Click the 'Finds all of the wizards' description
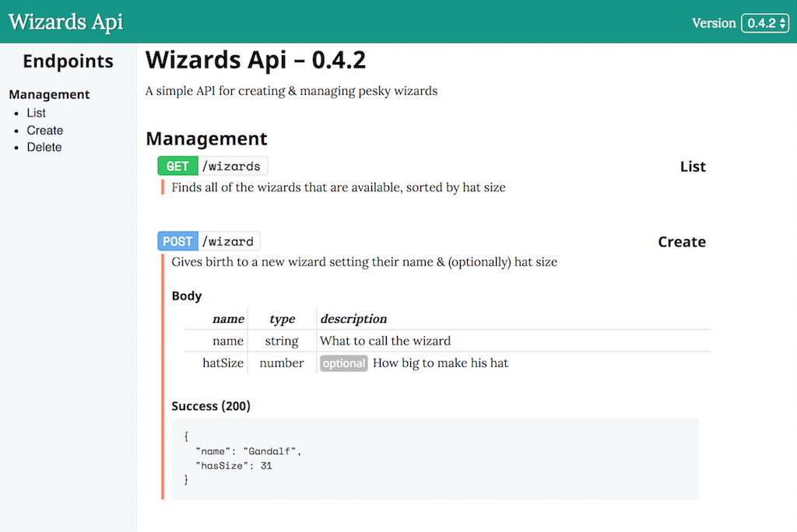This screenshot has width=797, height=532. [x=339, y=187]
